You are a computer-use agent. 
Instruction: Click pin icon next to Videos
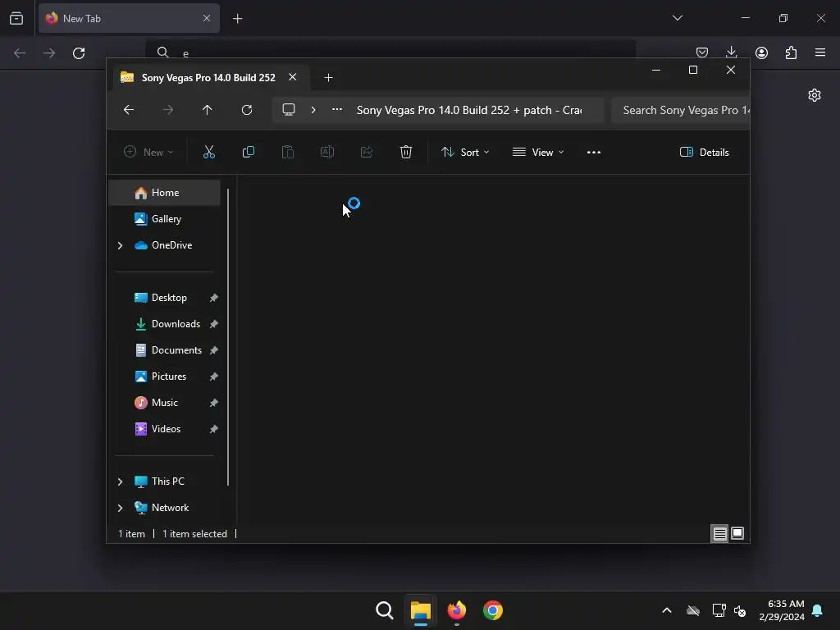214,429
